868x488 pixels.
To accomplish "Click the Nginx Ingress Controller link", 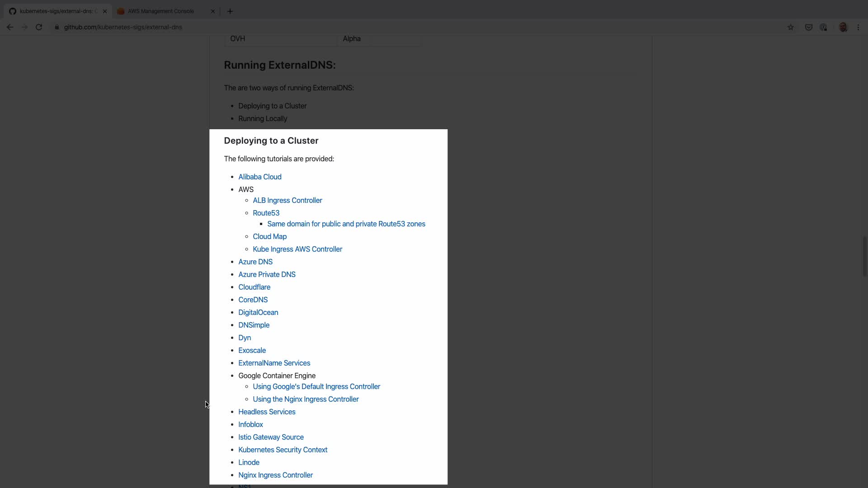I will click(x=275, y=475).
